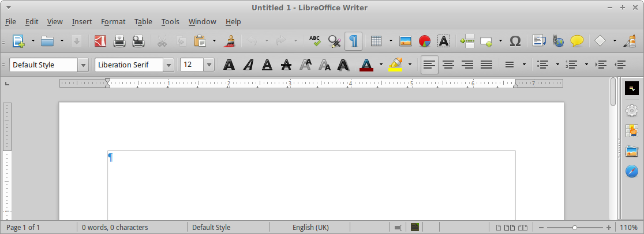Click the word count status field
The image size is (644, 234).
tap(115, 228)
